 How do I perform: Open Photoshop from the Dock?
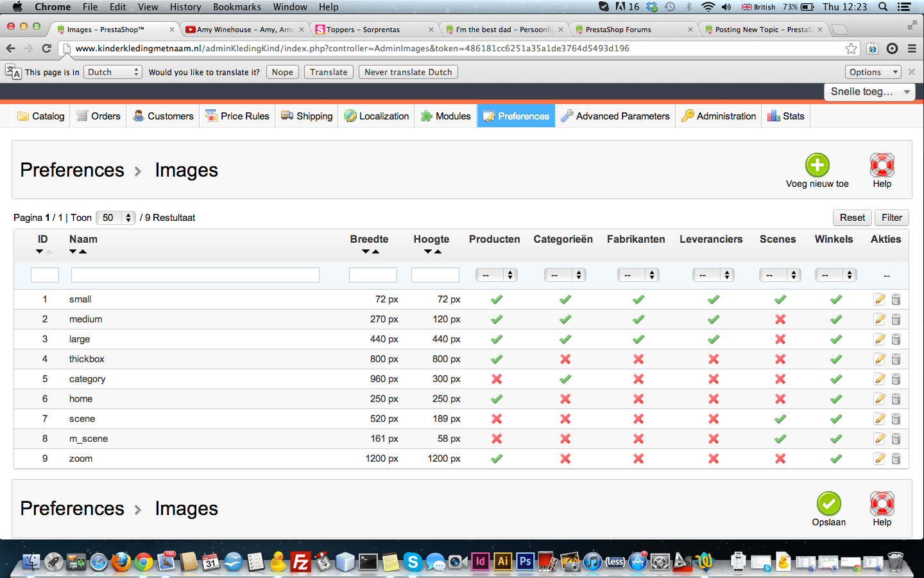coord(526,561)
